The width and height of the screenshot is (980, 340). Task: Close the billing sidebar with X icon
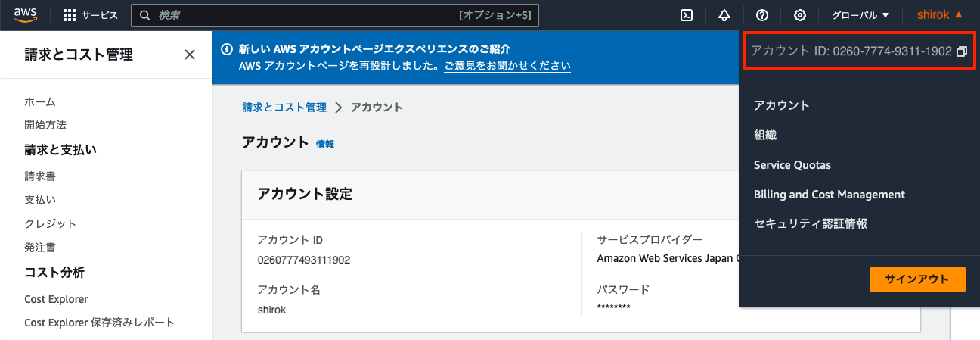(190, 55)
